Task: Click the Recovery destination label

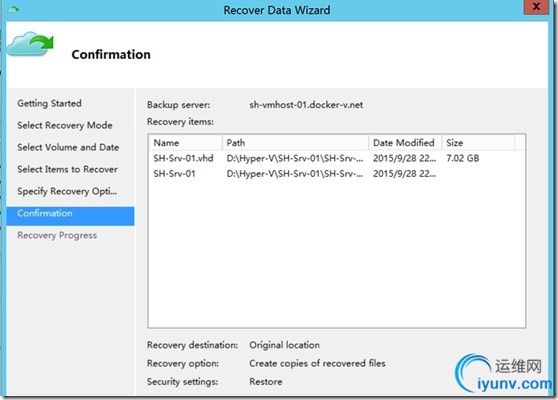Action: click(x=193, y=345)
